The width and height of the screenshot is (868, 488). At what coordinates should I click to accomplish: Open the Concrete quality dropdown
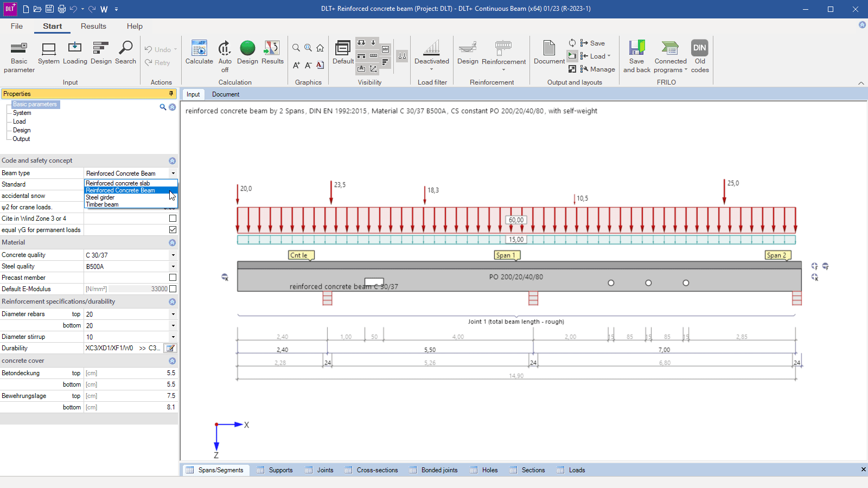[x=173, y=255]
